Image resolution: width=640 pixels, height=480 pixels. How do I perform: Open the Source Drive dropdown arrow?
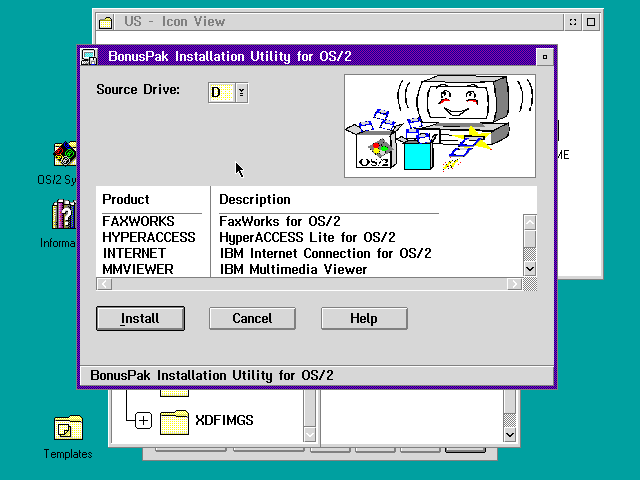[x=242, y=93]
